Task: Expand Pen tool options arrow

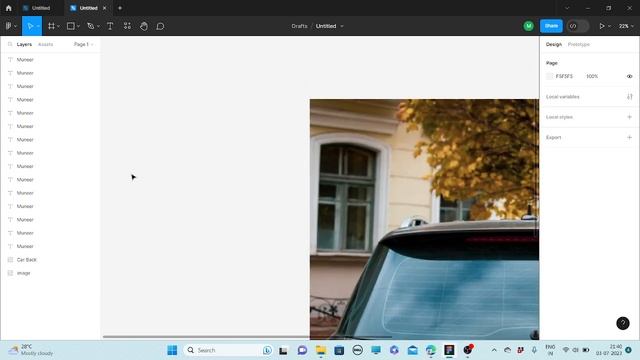Action: tap(98, 26)
